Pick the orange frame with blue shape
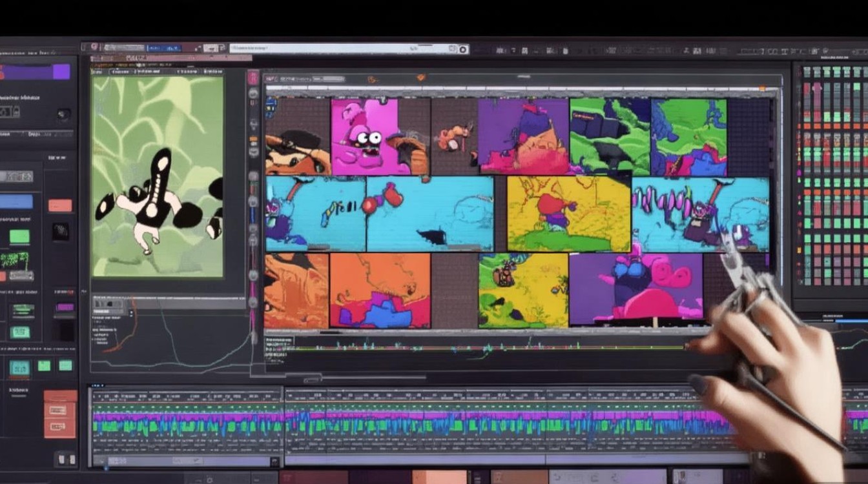The height and width of the screenshot is (484, 868). (380, 290)
